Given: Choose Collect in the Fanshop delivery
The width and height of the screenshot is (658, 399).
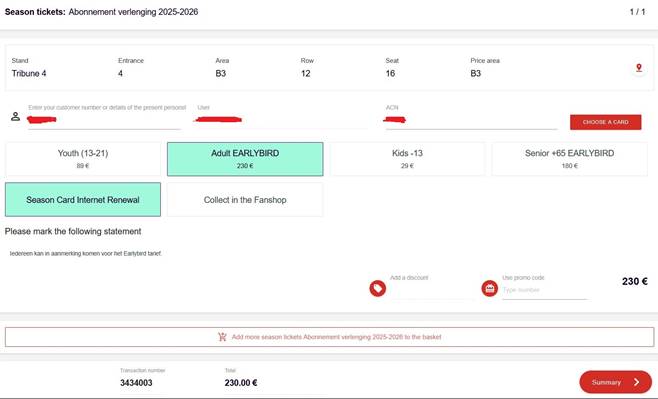Looking at the screenshot, I should [x=245, y=200].
